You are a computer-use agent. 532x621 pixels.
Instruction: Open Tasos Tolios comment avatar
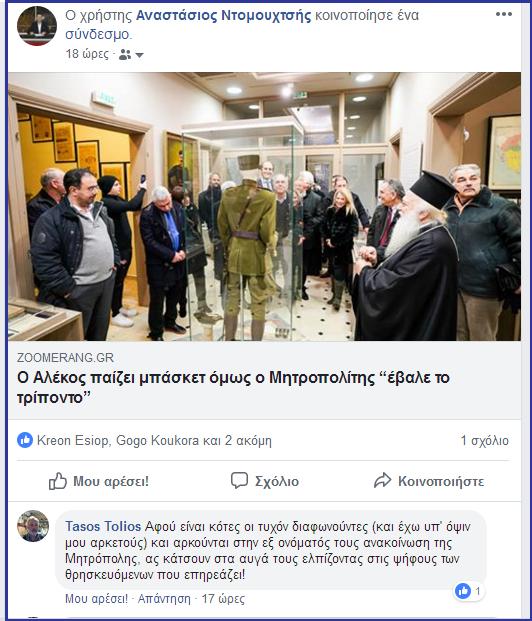(33, 526)
